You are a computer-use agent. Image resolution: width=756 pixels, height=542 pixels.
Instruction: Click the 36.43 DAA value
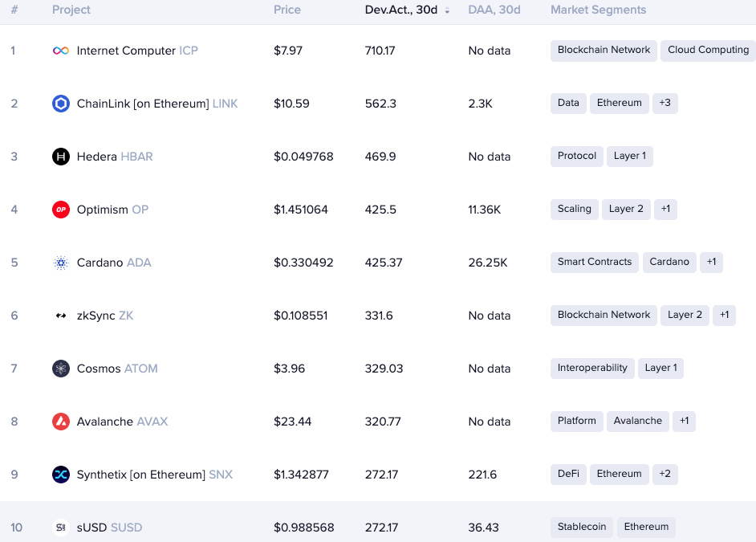tap(484, 528)
